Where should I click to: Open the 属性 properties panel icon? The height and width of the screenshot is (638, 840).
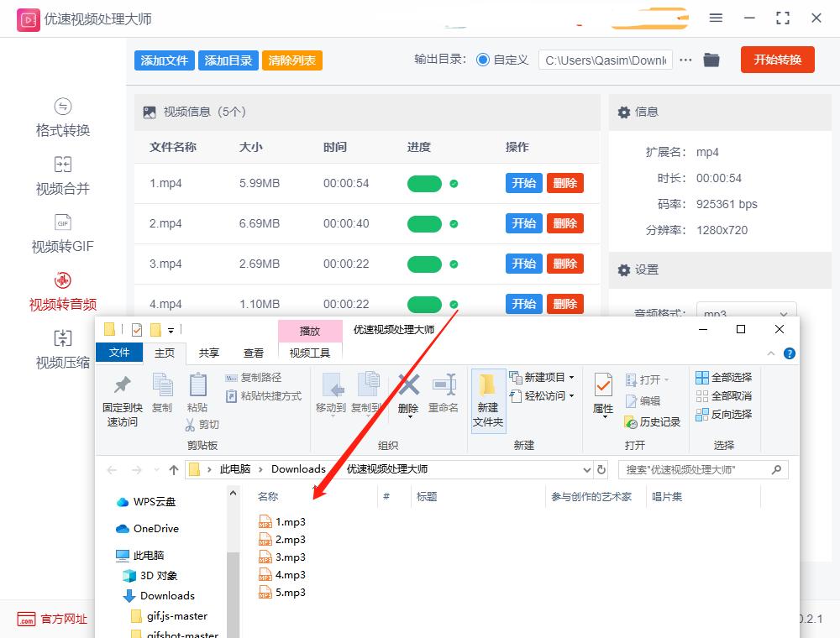tap(603, 395)
